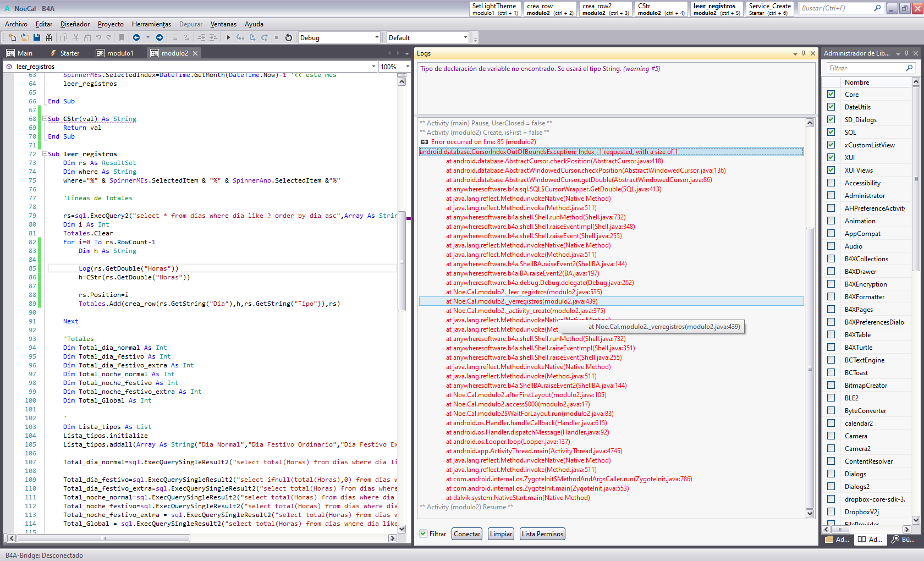This screenshot has width=924, height=561.
Task: Click the Open project folder icon
Action: [x=24, y=37]
